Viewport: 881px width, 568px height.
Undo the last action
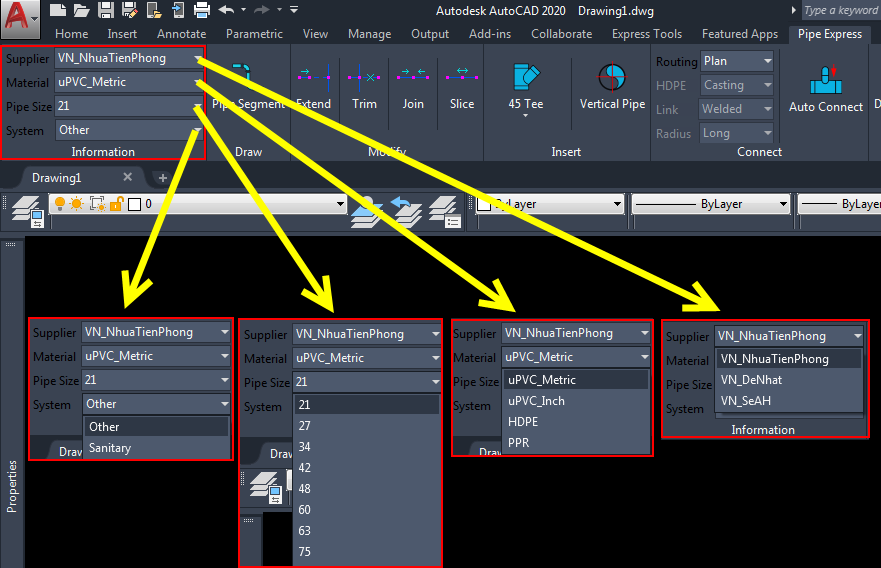[x=226, y=10]
